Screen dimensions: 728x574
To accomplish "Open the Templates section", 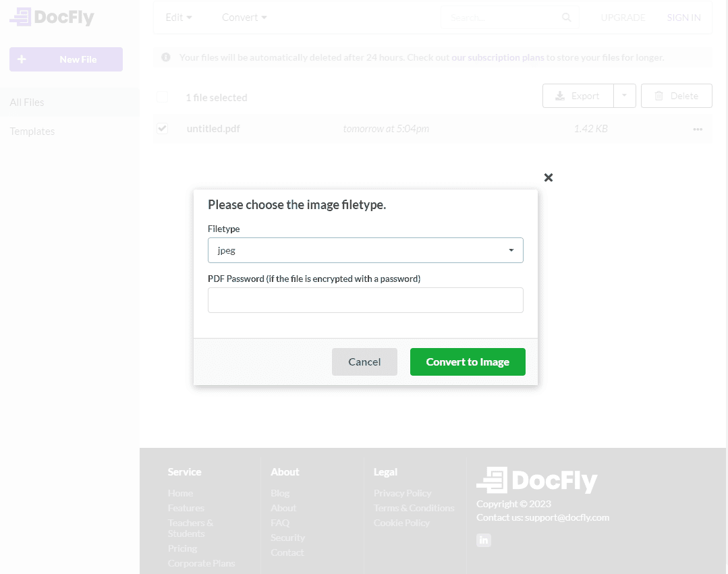I will point(32,132).
